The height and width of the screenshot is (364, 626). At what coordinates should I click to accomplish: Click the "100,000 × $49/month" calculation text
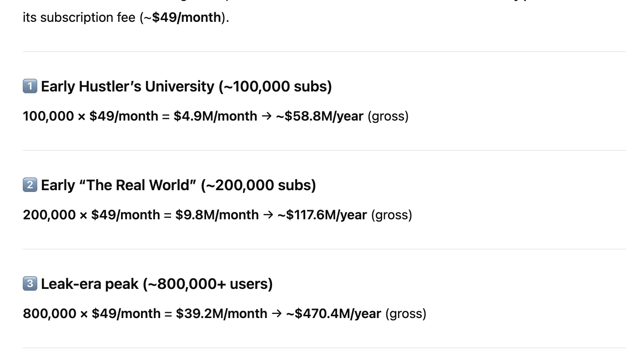[91, 116]
